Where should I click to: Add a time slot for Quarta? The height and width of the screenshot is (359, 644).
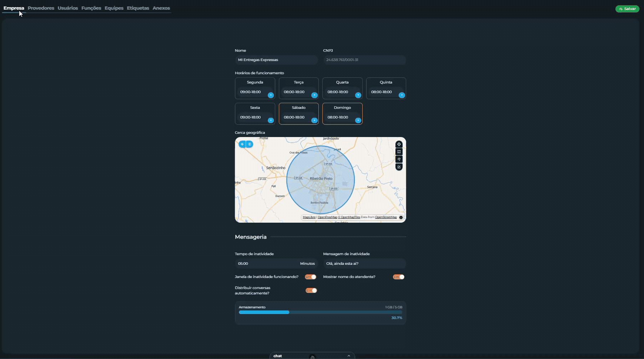[x=358, y=95]
